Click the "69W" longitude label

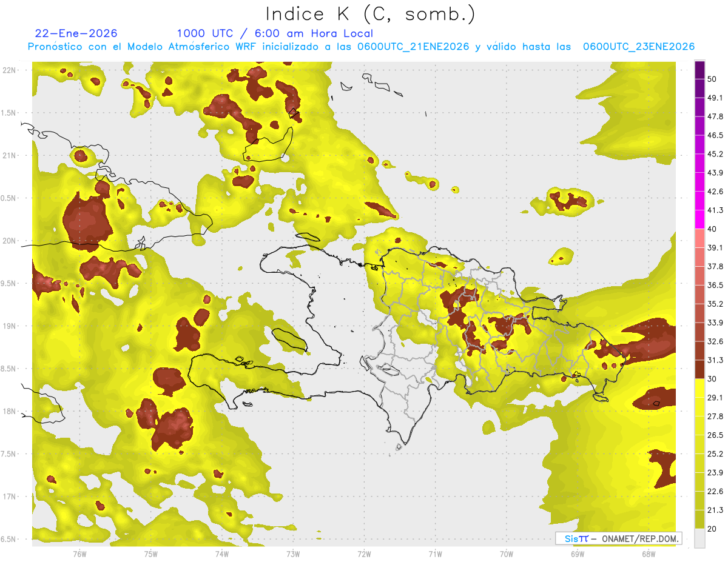[x=578, y=554]
